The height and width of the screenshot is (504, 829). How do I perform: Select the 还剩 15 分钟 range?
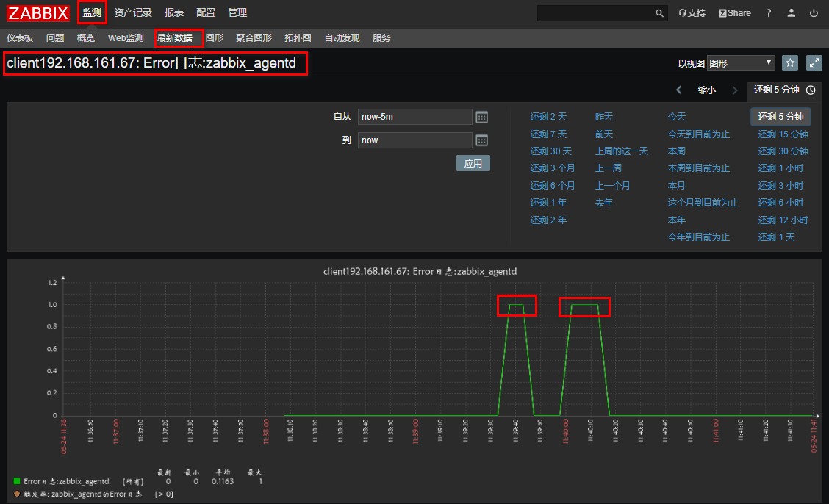pyautogui.click(x=783, y=134)
